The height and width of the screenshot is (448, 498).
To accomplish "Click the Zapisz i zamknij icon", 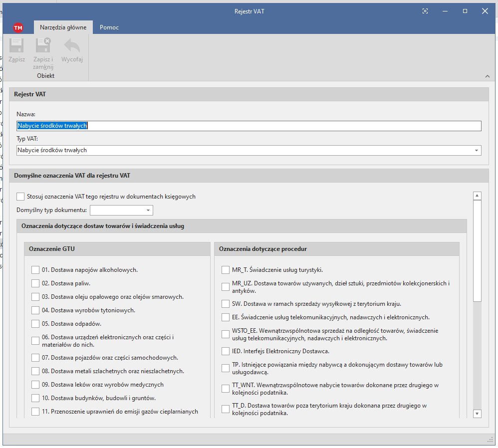I will pos(43,46).
